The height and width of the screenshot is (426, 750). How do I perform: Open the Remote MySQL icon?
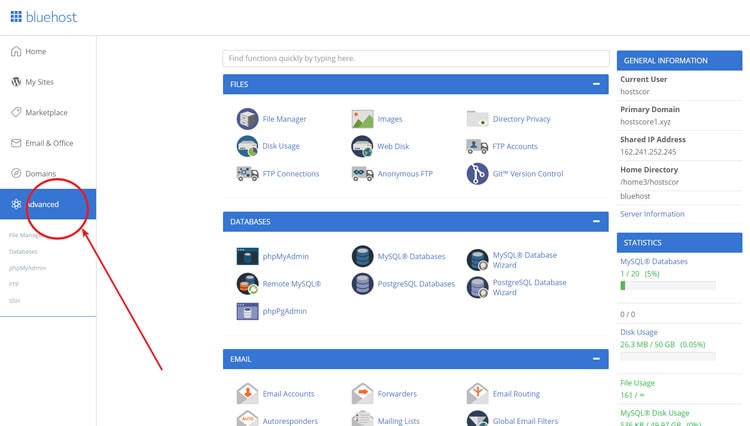pyautogui.click(x=247, y=284)
